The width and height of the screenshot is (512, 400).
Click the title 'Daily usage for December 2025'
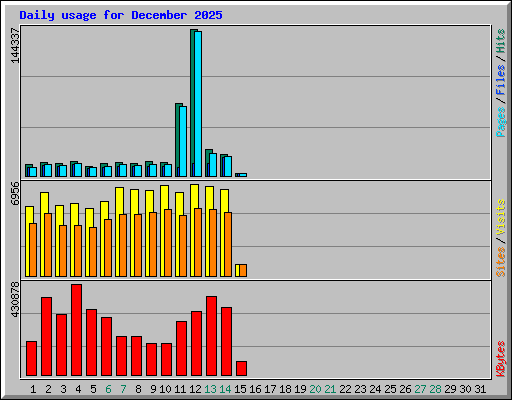[121, 16]
